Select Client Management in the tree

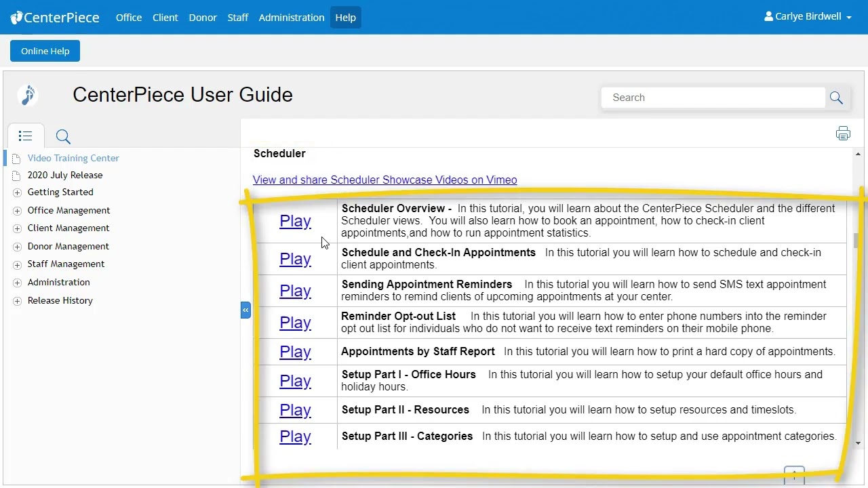pyautogui.click(x=68, y=228)
